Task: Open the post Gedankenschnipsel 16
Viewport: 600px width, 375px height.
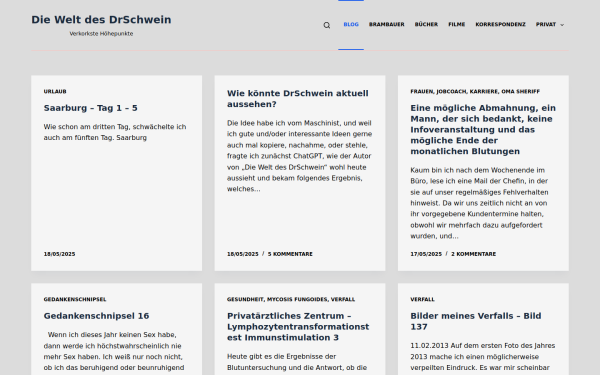Action: pyautogui.click(x=96, y=316)
